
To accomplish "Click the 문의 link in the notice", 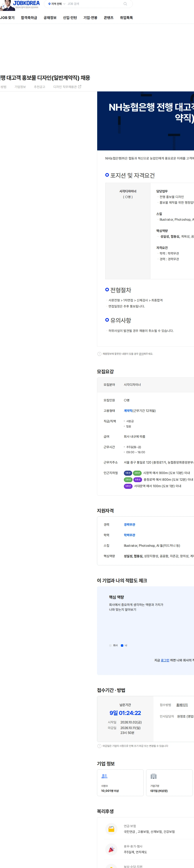I will point(141,354).
